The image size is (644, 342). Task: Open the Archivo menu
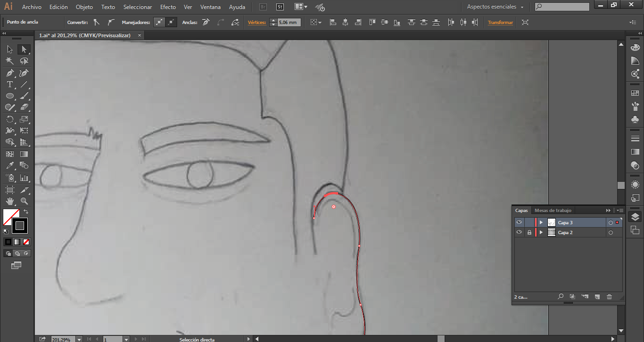click(32, 7)
